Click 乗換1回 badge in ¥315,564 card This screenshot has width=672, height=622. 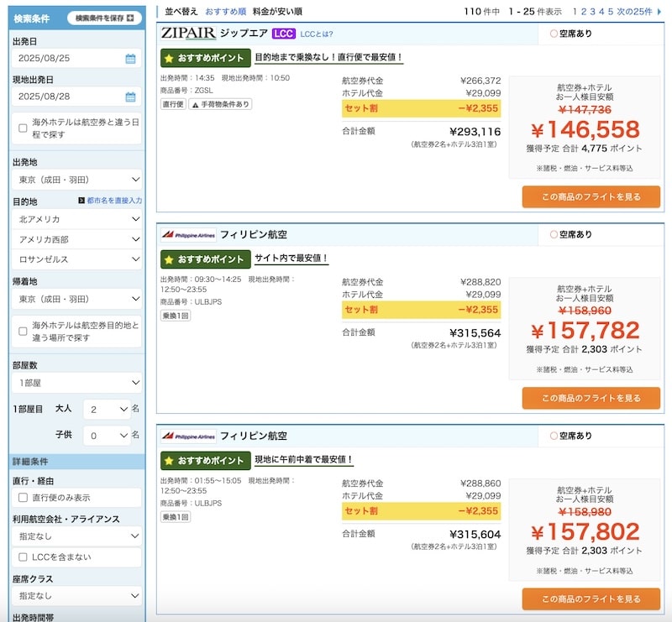pos(176,316)
